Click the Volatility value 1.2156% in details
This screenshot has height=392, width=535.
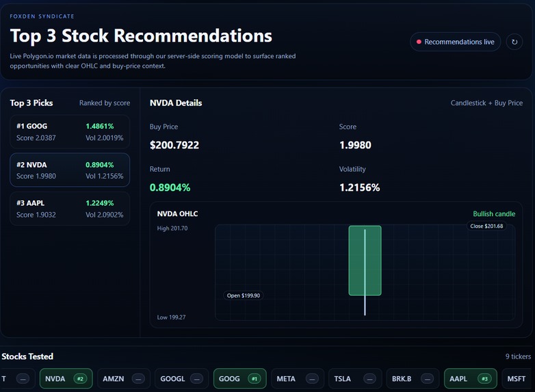click(359, 187)
